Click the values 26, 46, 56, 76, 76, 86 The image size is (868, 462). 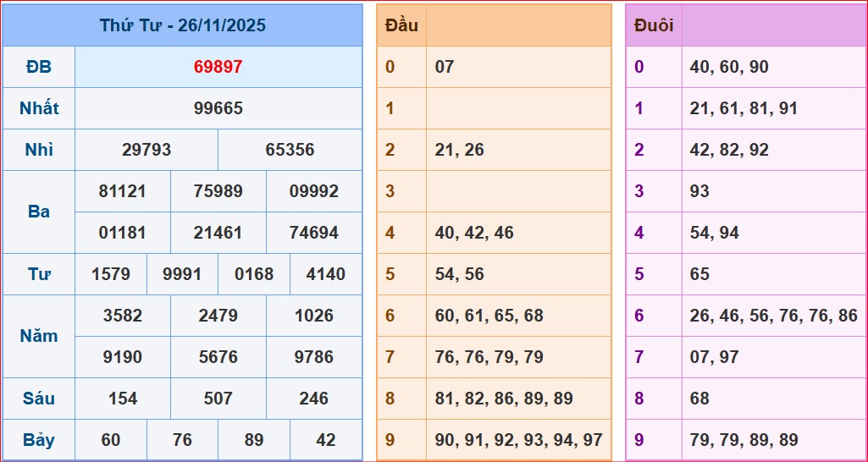[x=773, y=316]
